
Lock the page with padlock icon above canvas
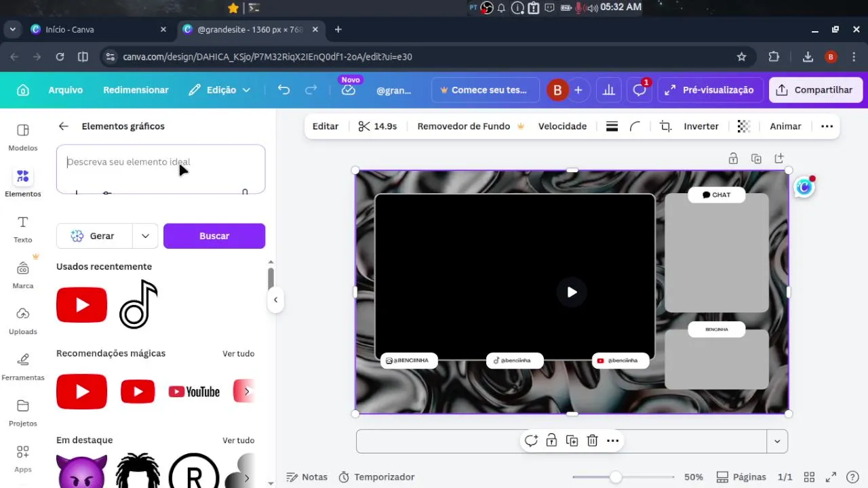(733, 159)
